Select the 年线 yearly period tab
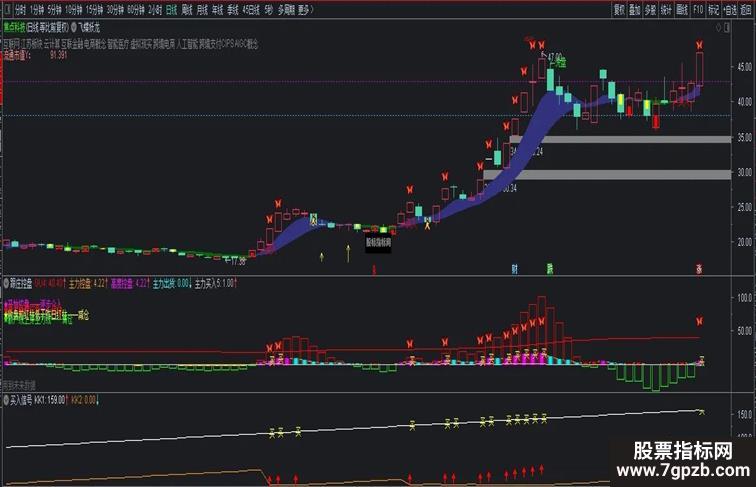 pos(217,10)
